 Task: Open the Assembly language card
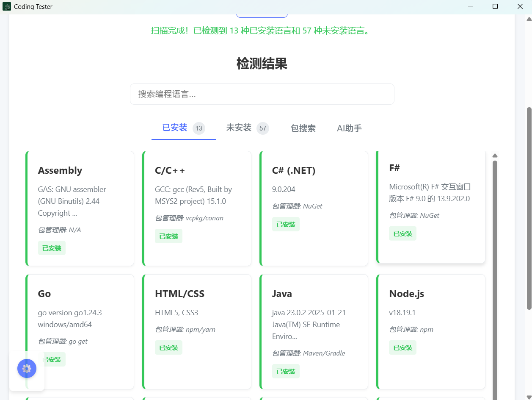(80, 208)
